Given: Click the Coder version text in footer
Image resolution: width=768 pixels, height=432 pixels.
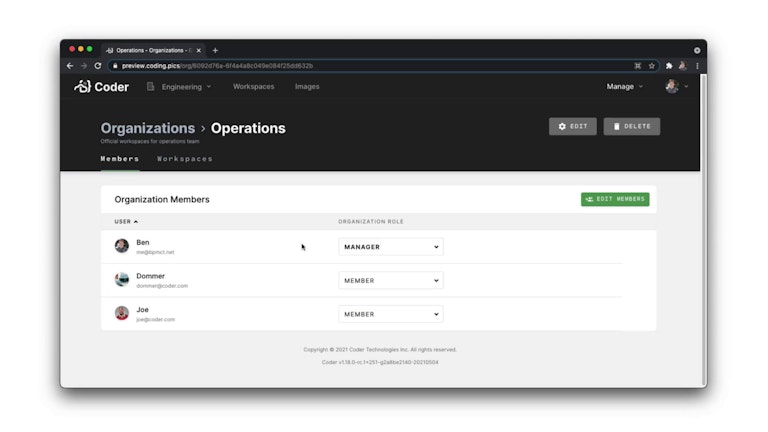Looking at the screenshot, I should [380, 362].
